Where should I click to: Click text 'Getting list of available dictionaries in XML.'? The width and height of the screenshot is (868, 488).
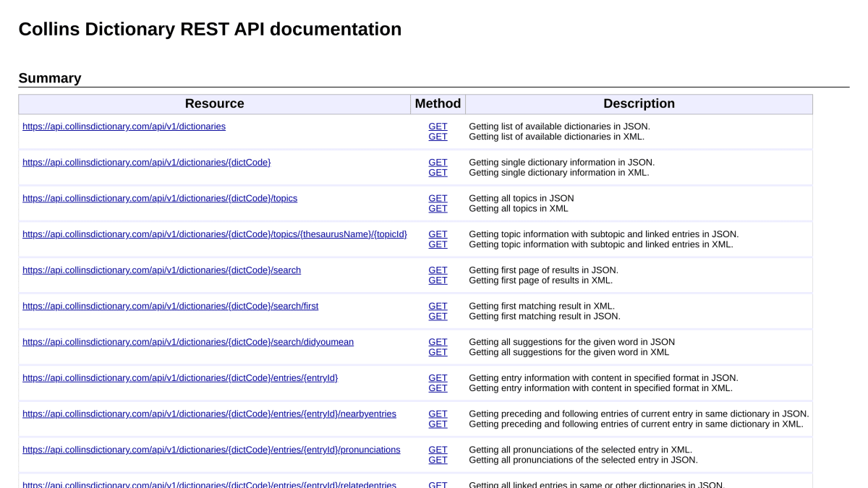tap(556, 137)
